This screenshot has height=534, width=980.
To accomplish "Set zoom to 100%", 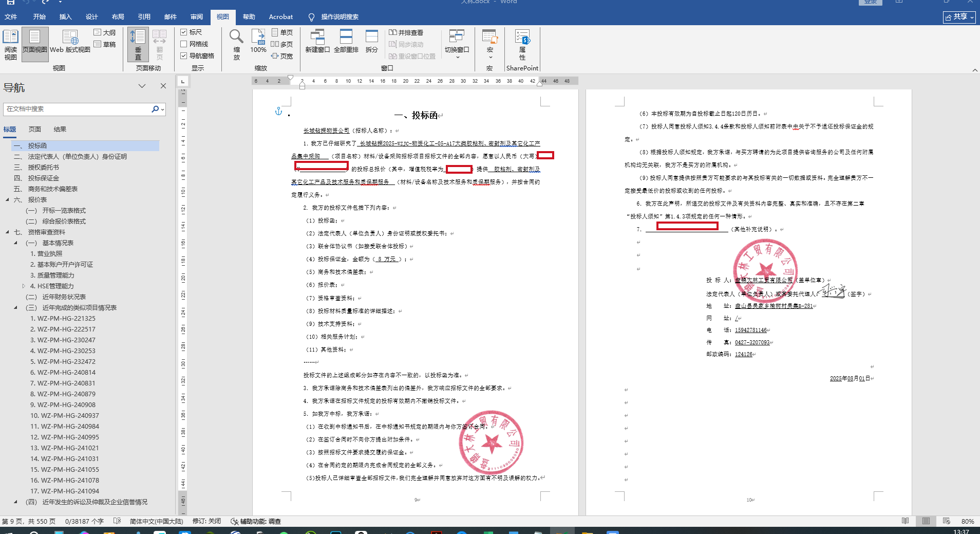I will [x=258, y=41].
